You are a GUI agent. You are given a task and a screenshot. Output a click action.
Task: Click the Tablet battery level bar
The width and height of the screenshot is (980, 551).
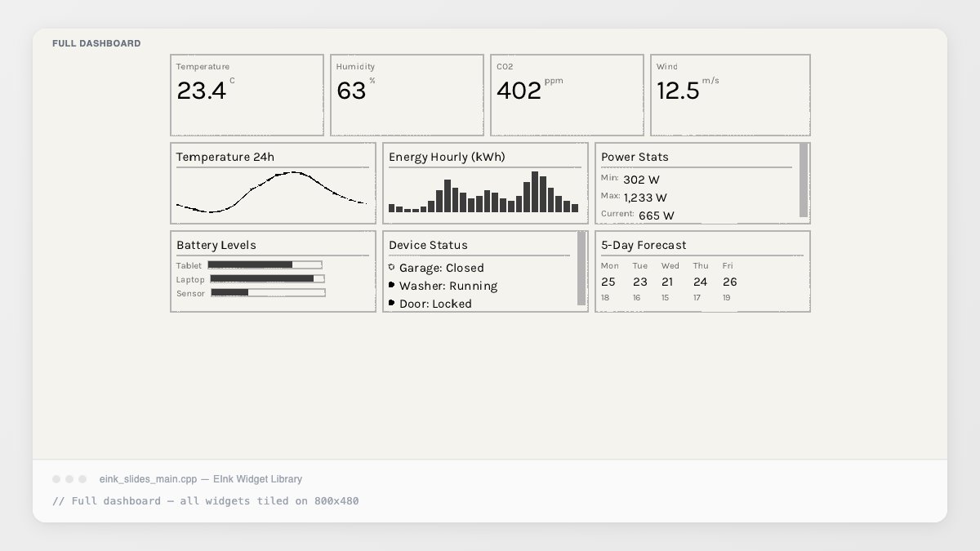click(x=265, y=264)
